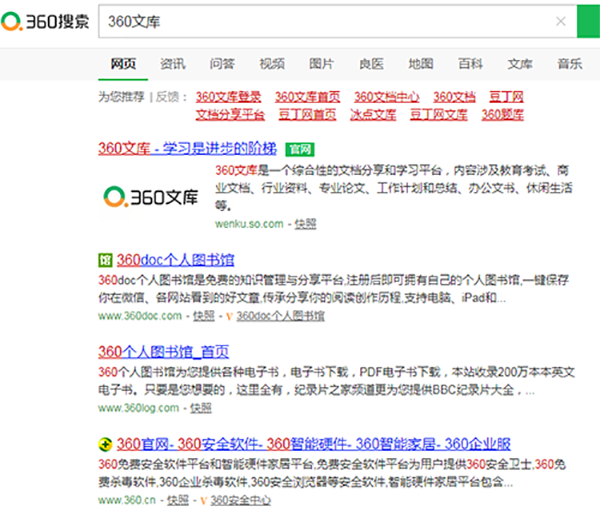Click the 360文库登录 suggestion link
The width and height of the screenshot is (600, 518).
[229, 97]
